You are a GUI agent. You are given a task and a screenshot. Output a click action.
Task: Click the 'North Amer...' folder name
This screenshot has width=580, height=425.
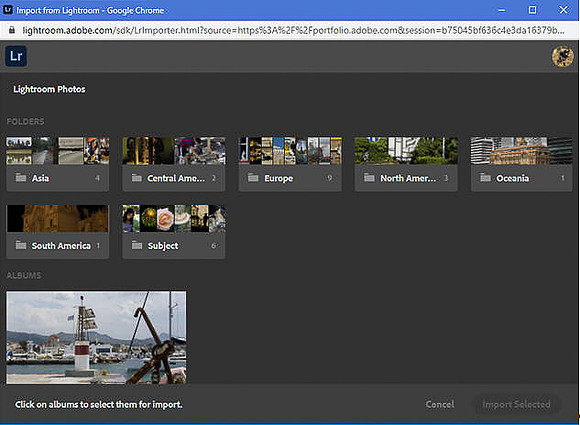pos(408,178)
